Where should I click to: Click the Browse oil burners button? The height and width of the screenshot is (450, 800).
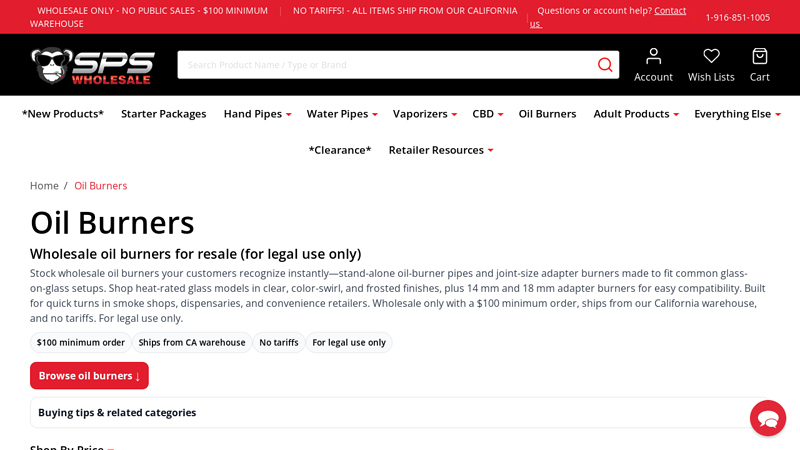coord(89,376)
